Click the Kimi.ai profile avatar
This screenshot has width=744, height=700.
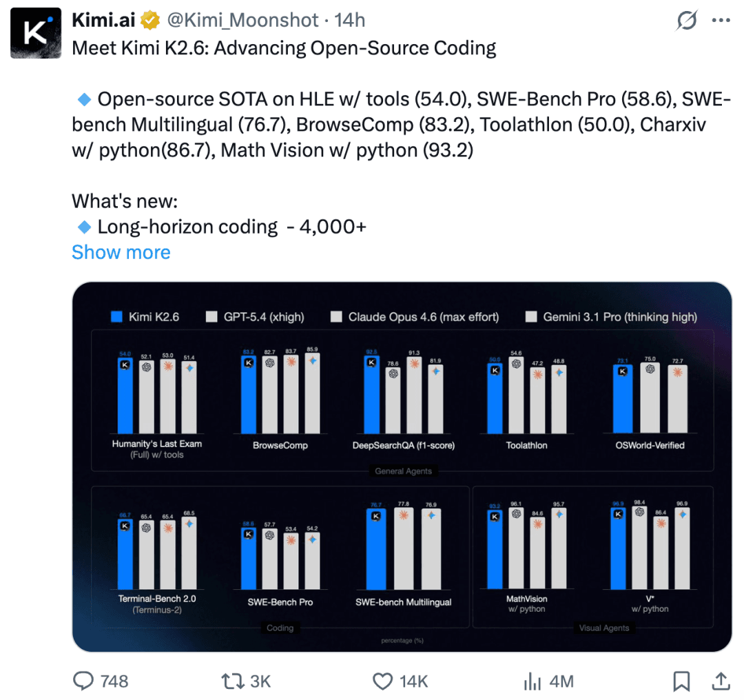tap(35, 32)
